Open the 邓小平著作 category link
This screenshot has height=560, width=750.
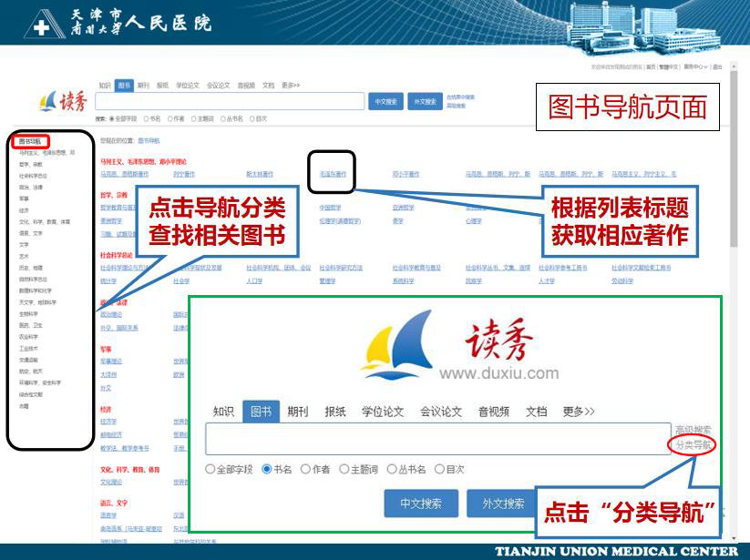pos(406,174)
